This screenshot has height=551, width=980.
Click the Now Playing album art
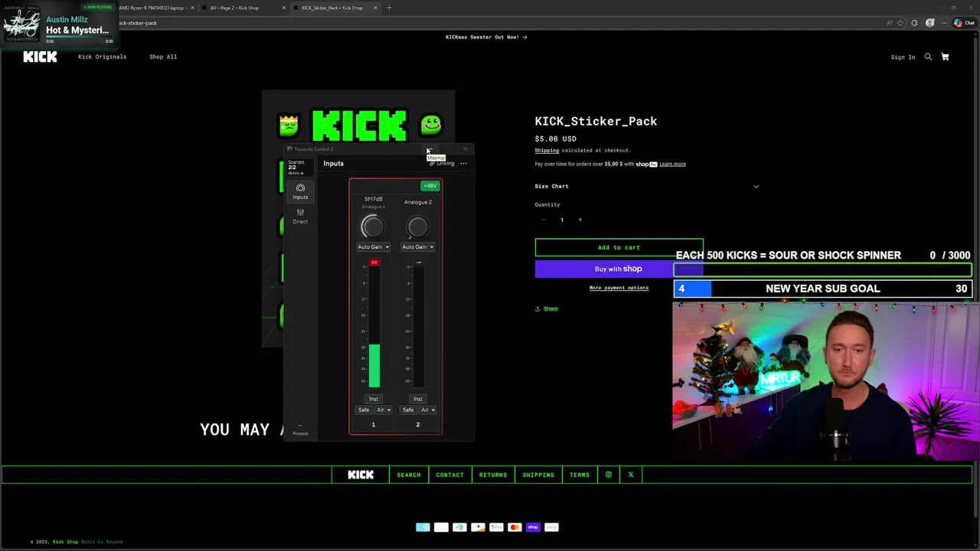tap(21, 24)
